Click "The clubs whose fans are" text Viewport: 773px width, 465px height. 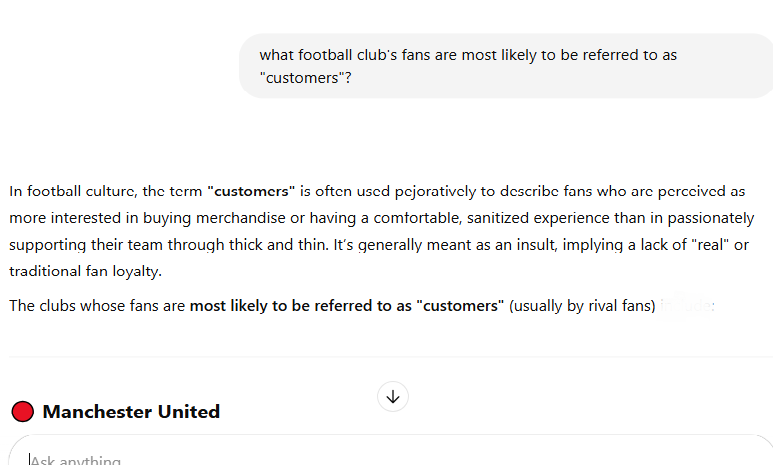click(97, 306)
